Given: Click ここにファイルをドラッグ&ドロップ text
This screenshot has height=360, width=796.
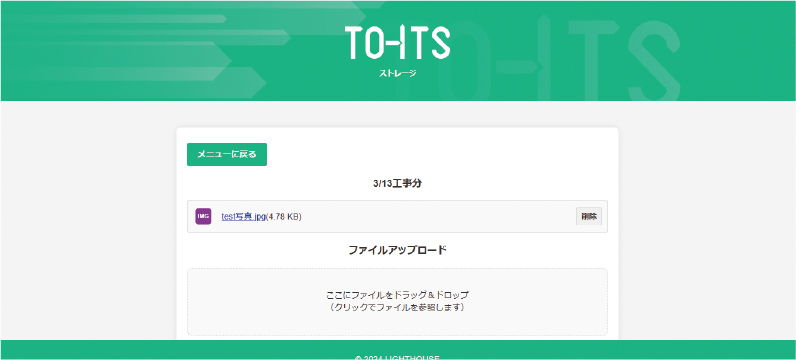Looking at the screenshot, I should click(x=397, y=294).
